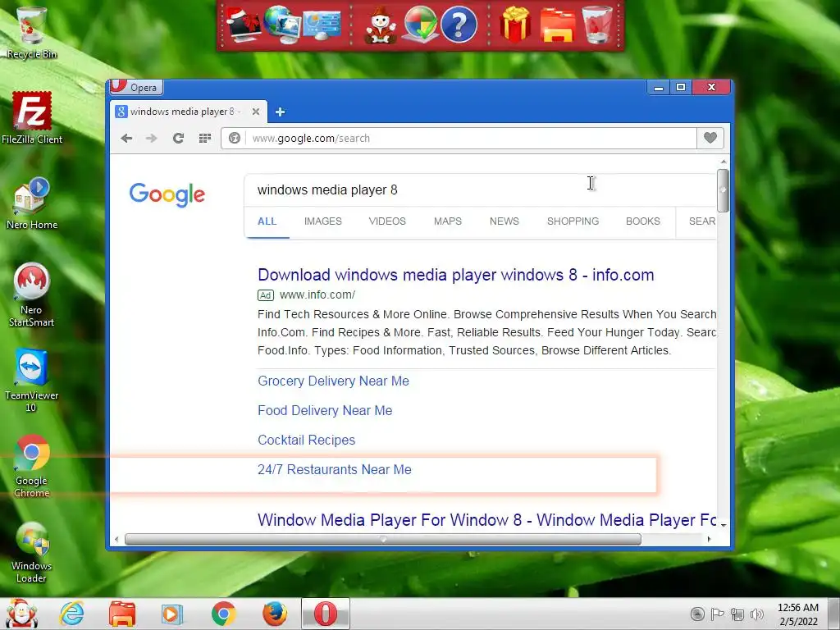Click red folder dock icon
The width and height of the screenshot is (840, 630).
click(557, 25)
